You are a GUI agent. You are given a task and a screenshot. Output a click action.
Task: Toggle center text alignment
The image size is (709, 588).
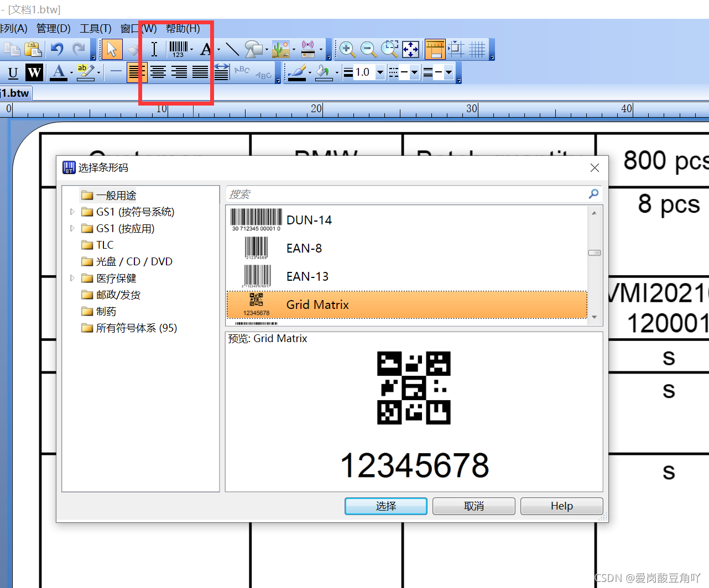(158, 72)
